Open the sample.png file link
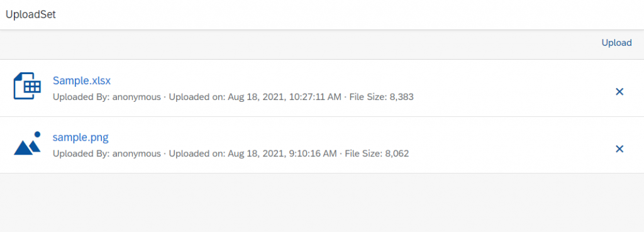Image resolution: width=644 pixels, height=232 pixels. click(80, 137)
